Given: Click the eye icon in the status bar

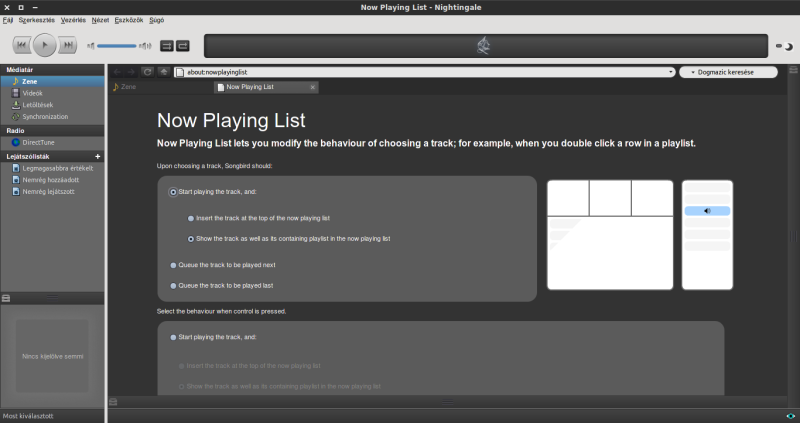Looking at the screenshot, I should 790,416.
